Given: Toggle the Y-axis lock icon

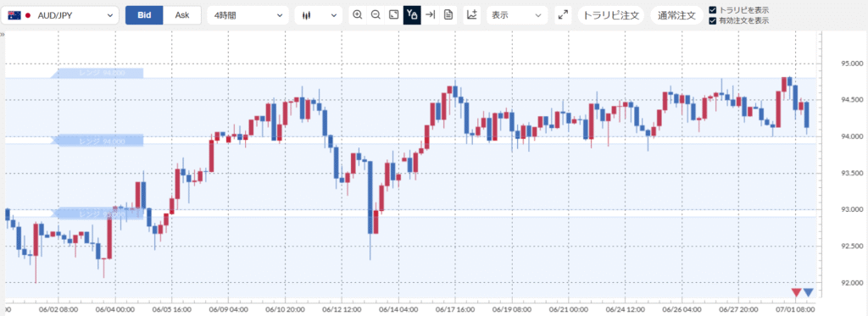Looking at the screenshot, I should [412, 15].
